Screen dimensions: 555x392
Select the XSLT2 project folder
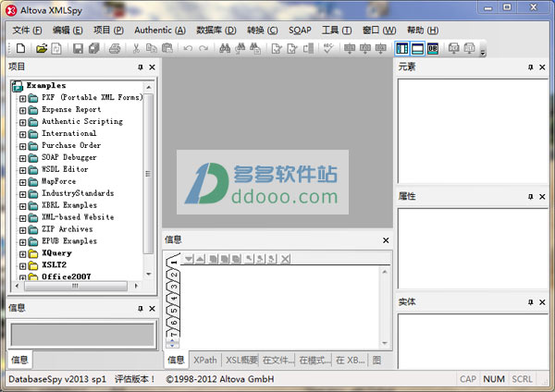(54, 265)
